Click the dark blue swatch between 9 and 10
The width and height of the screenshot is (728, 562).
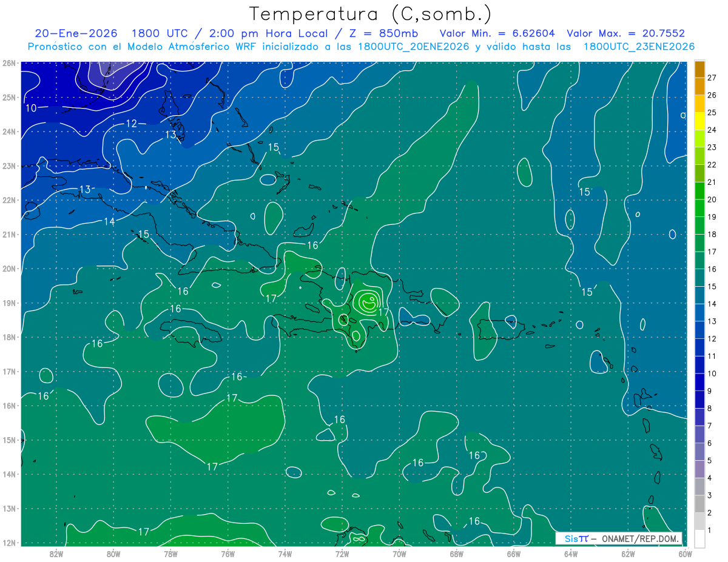coord(699,382)
